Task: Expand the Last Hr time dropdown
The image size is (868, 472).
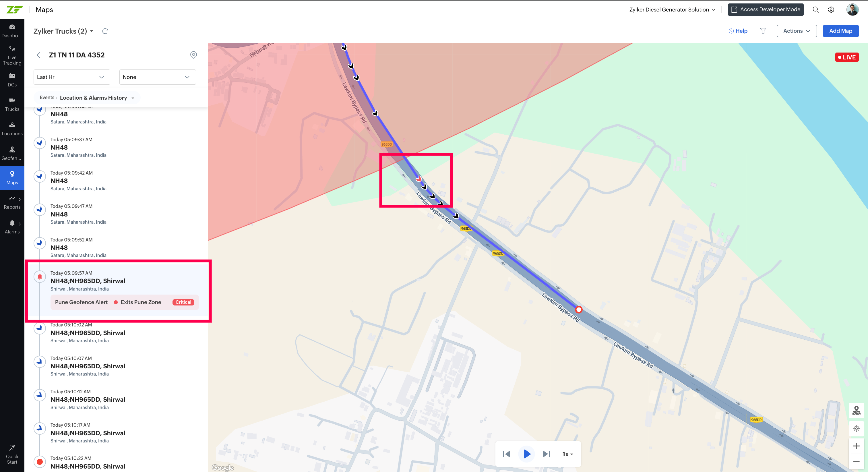Action: 72,77
